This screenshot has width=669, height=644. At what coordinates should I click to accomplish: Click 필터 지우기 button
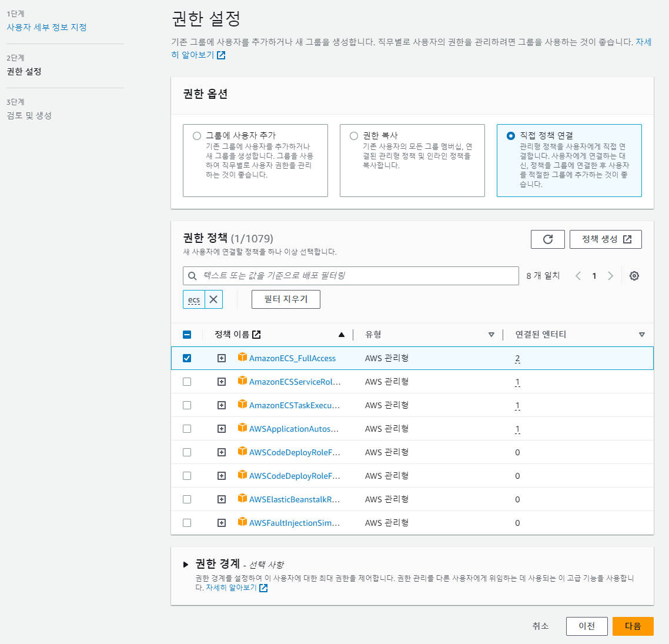[286, 299]
